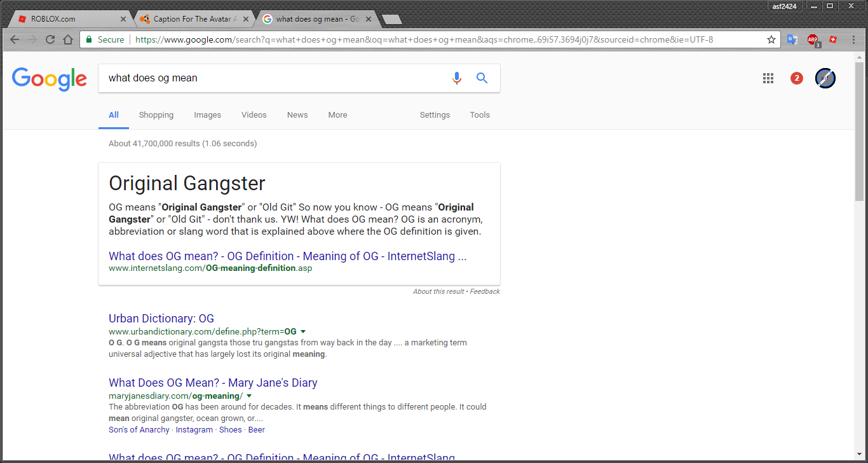Screen dimensions: 868x463
Task: Open the search Tools options
Action: click(x=480, y=115)
